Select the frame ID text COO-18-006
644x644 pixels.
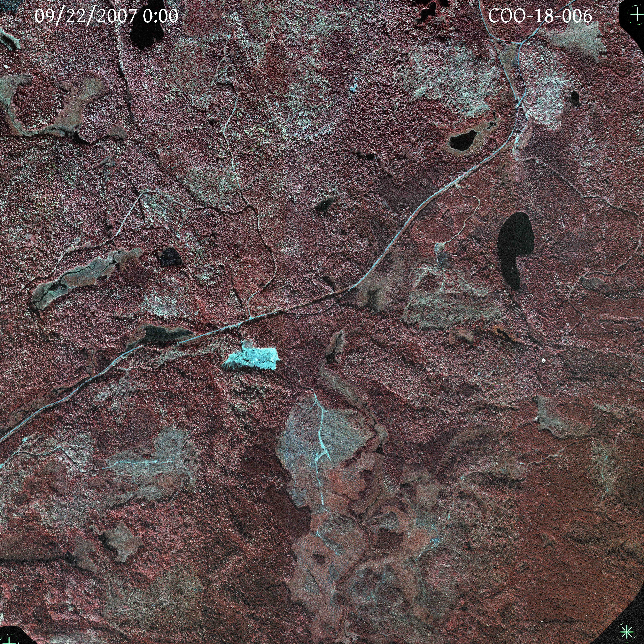[x=540, y=16]
